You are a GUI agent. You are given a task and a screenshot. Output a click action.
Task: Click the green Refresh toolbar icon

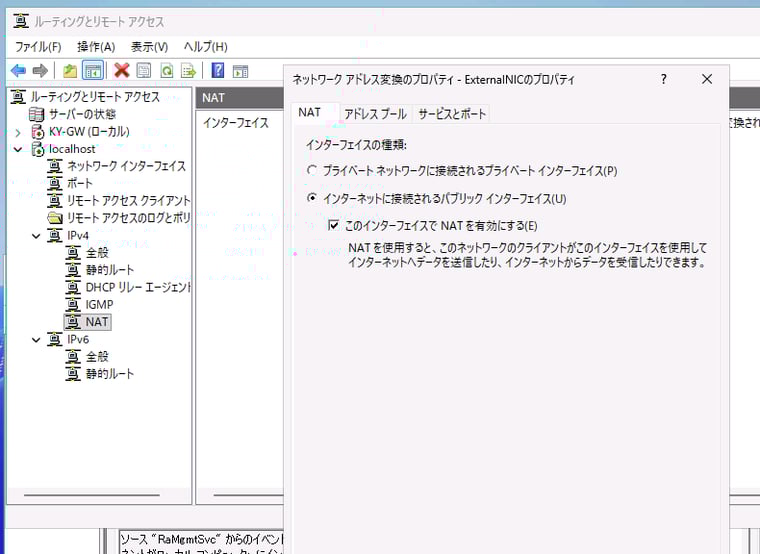[x=167, y=71]
